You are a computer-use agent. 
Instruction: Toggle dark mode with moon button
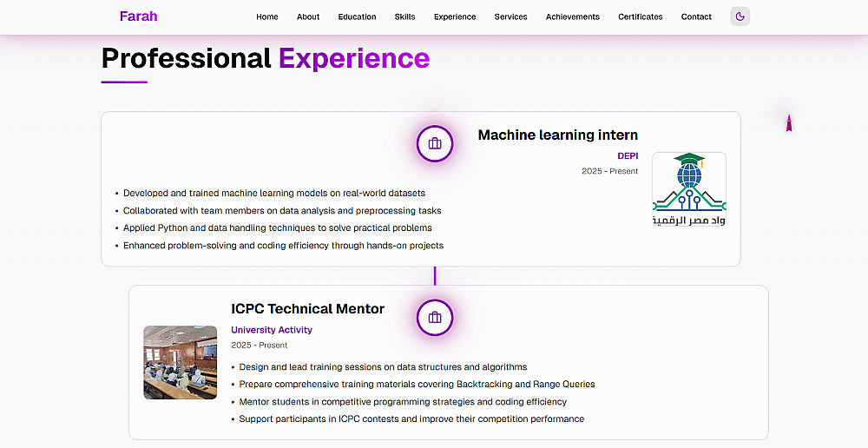(740, 16)
